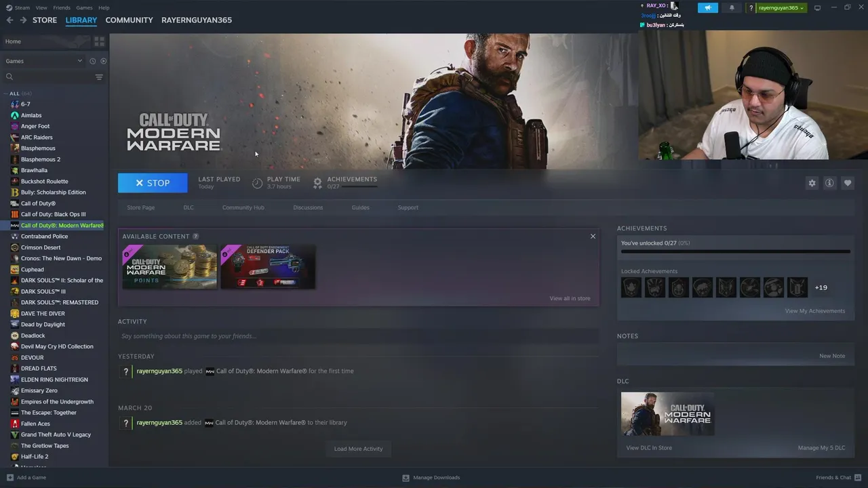Select ELDEN RING NIGHTREIGN in the list
Image resolution: width=868 pixels, height=488 pixels.
click(54, 380)
